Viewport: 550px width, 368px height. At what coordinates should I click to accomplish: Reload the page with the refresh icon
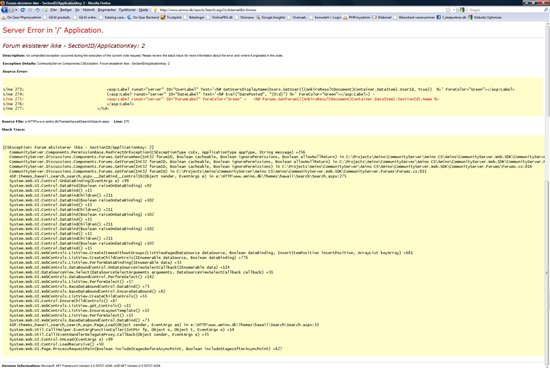[x=22, y=10]
